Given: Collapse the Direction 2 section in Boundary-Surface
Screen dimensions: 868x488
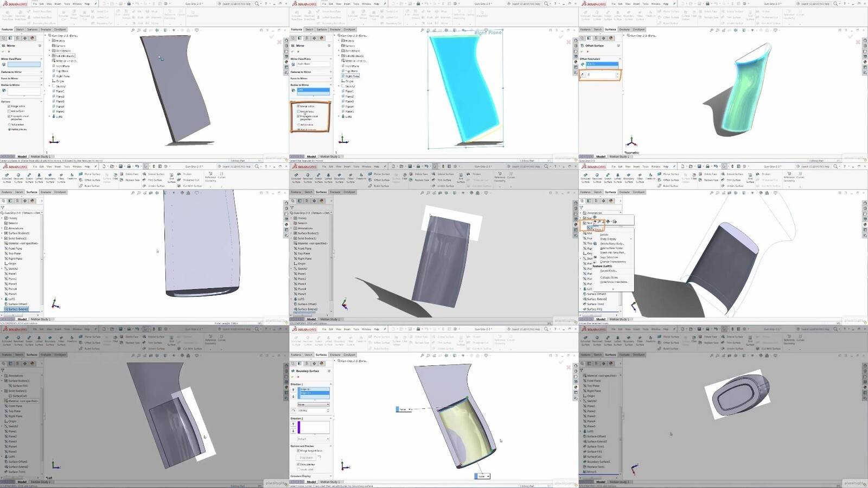Looking at the screenshot, I should 330,419.
